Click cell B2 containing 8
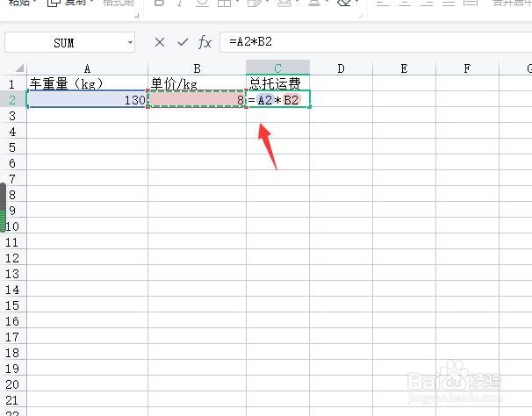The height and width of the screenshot is (416, 532). [x=197, y=99]
